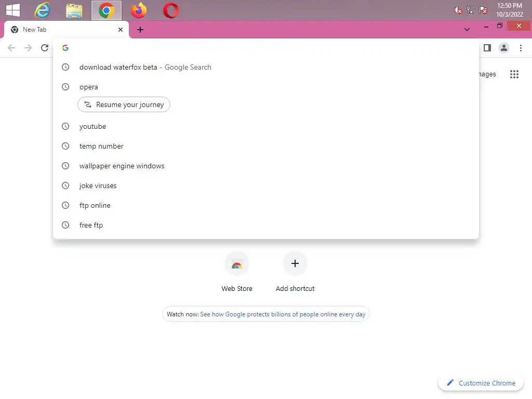Image resolution: width=532 pixels, height=399 pixels.
Task: Open the Web Store shortcut
Action: pyautogui.click(x=237, y=272)
